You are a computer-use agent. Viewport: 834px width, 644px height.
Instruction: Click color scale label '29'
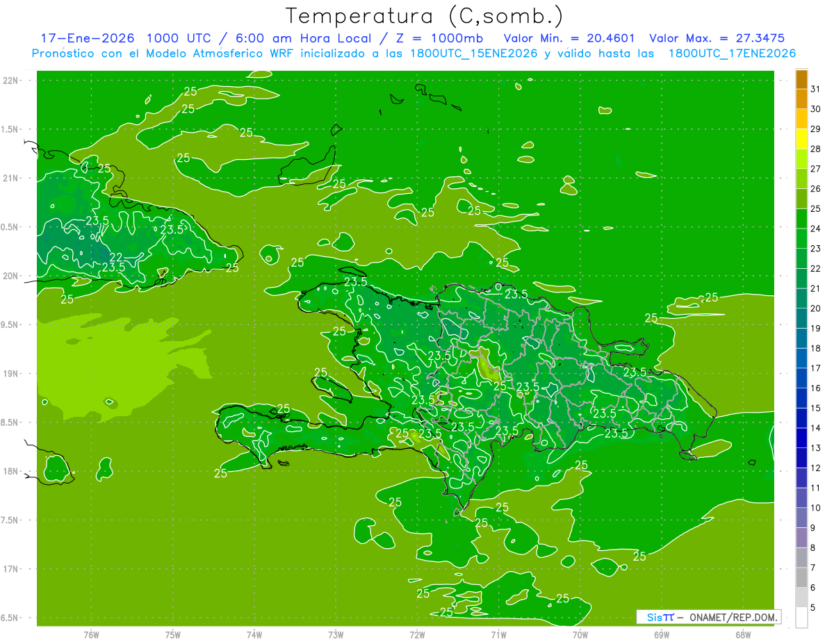[816, 129]
